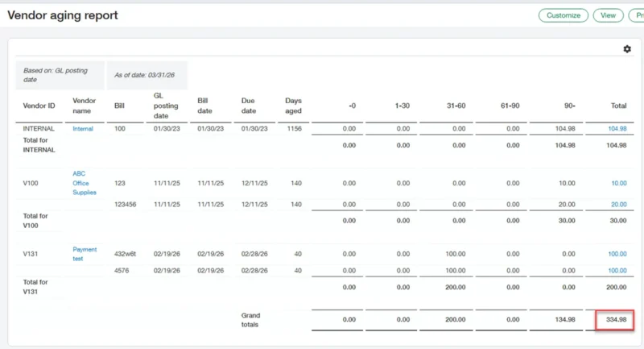Click bill number 100 in INTERNAL row
This screenshot has width=644, height=349.
(x=120, y=129)
